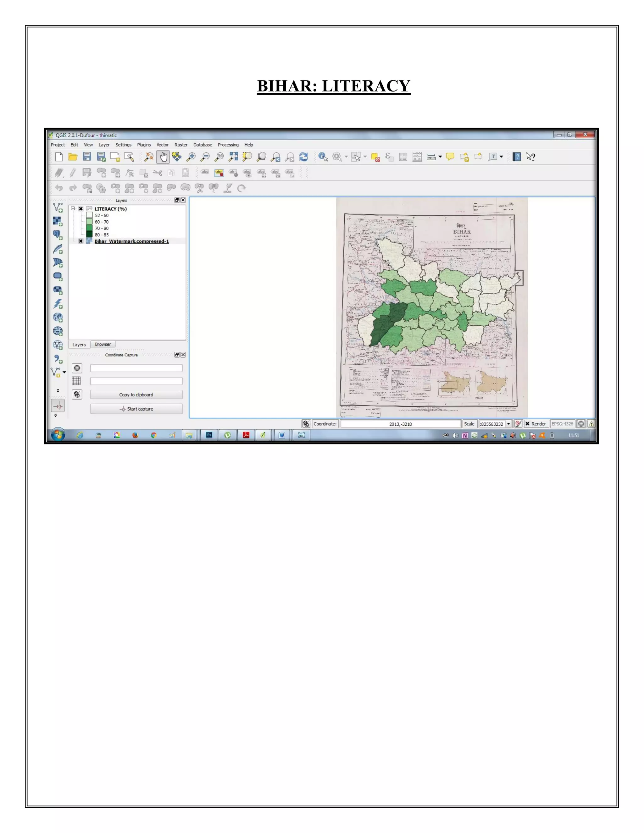Open the attribute table icon
Screen dimensions: 644x833
point(403,157)
